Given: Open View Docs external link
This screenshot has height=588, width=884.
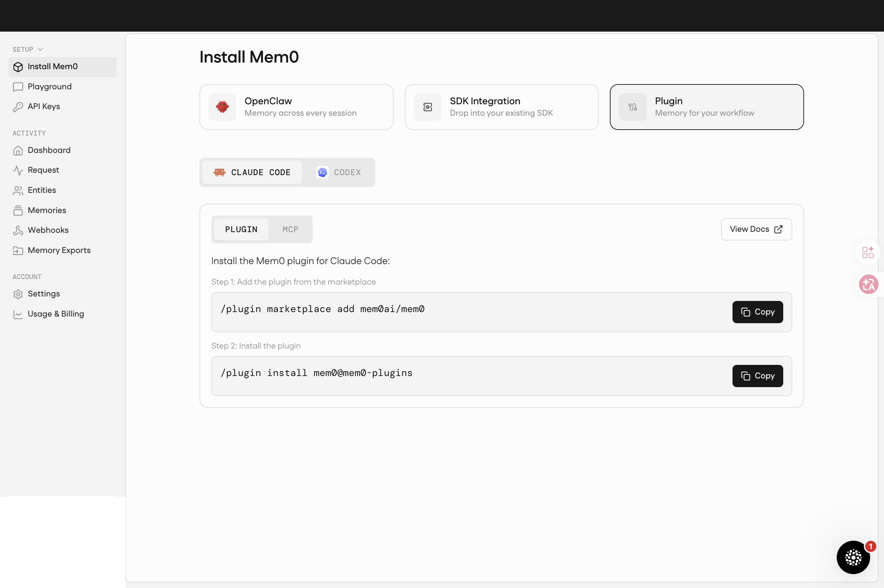Looking at the screenshot, I should point(756,229).
